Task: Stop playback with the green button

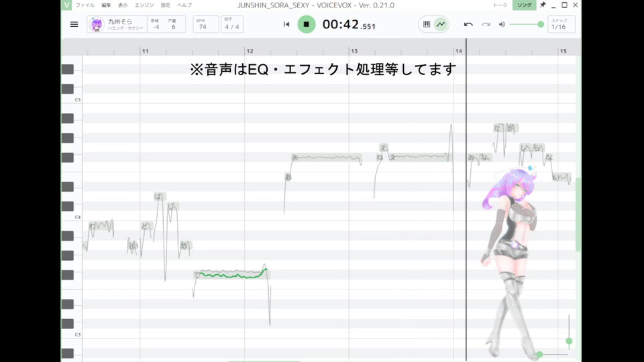Action: (x=307, y=25)
